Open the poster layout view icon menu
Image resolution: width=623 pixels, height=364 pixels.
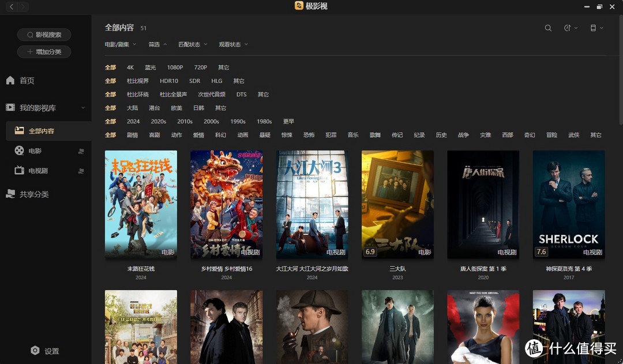coord(596,28)
